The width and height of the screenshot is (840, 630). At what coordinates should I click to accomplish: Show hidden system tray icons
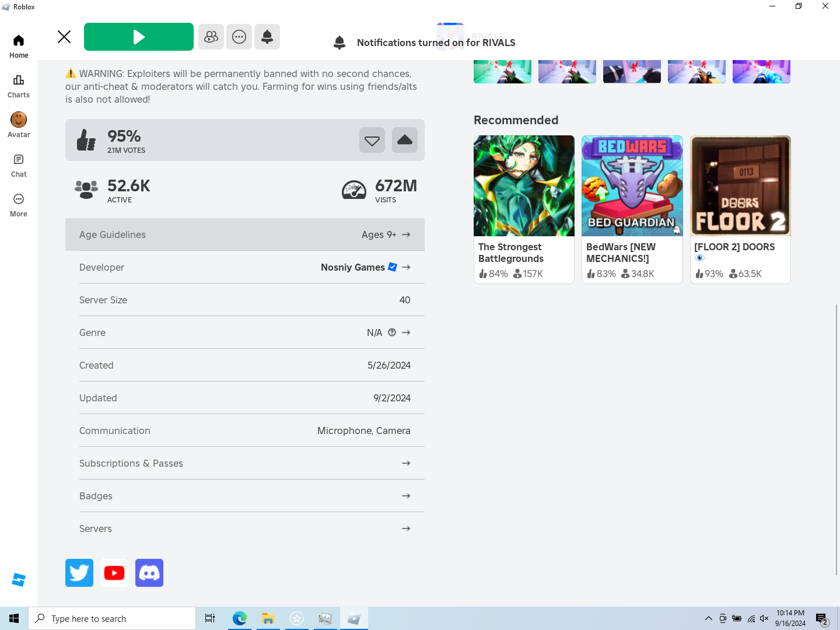(708, 618)
